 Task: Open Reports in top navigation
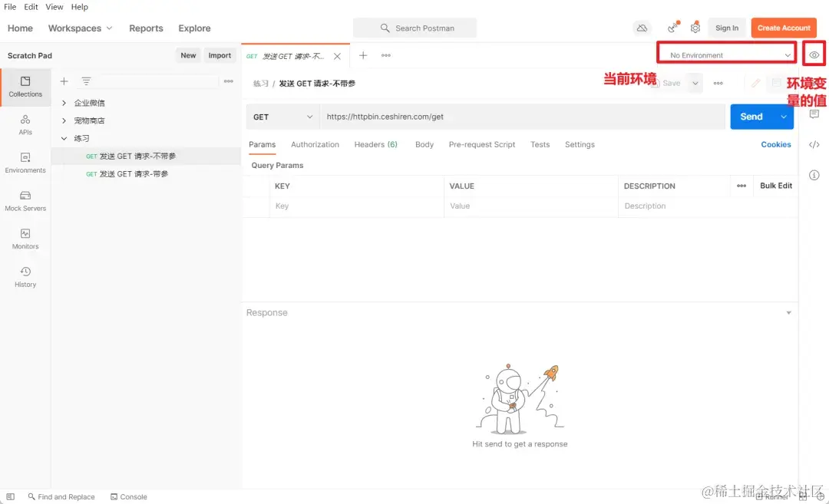[146, 28]
